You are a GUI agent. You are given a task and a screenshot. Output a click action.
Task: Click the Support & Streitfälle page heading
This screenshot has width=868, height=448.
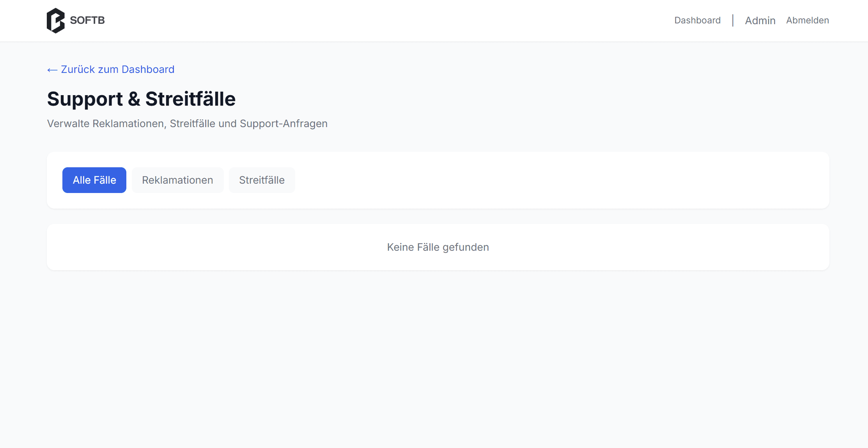[141, 99]
